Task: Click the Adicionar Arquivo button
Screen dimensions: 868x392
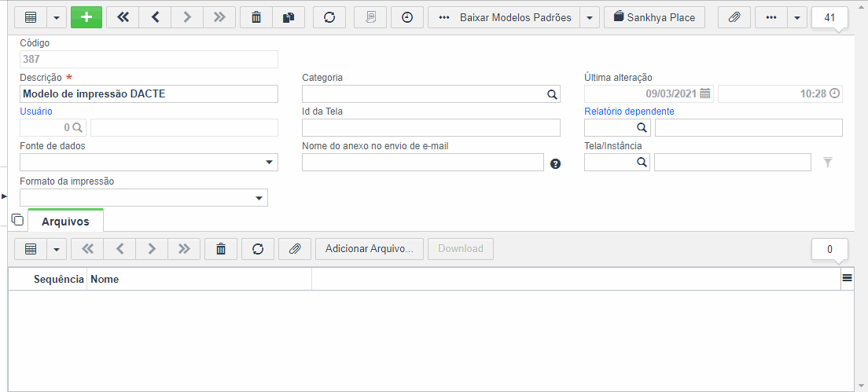Action: pos(370,249)
